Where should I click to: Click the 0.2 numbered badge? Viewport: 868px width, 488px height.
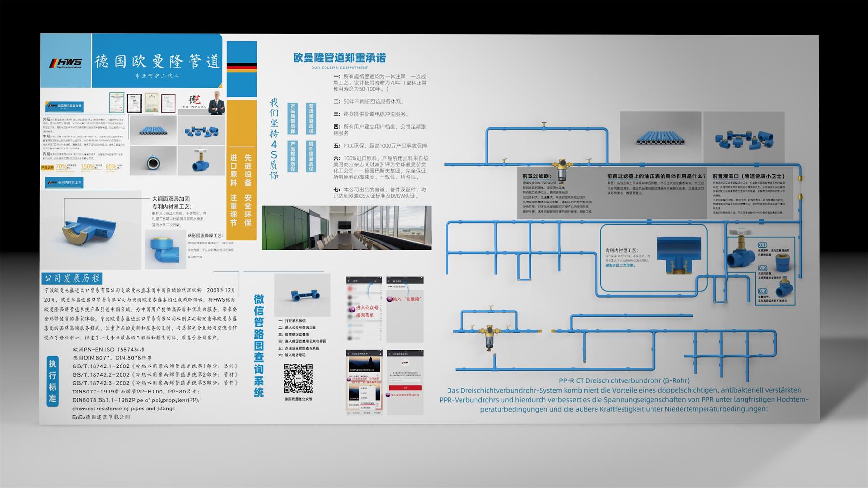[x=762, y=268]
